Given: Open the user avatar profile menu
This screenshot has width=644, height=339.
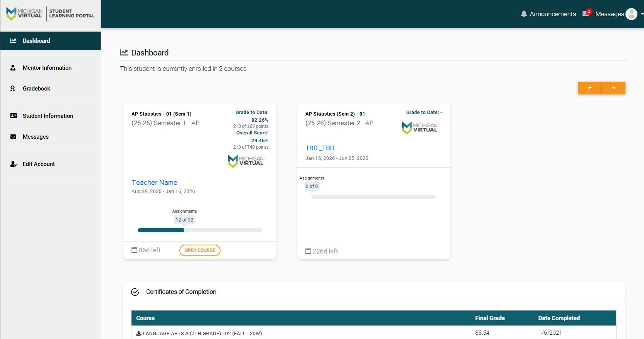Looking at the screenshot, I should 631,14.
